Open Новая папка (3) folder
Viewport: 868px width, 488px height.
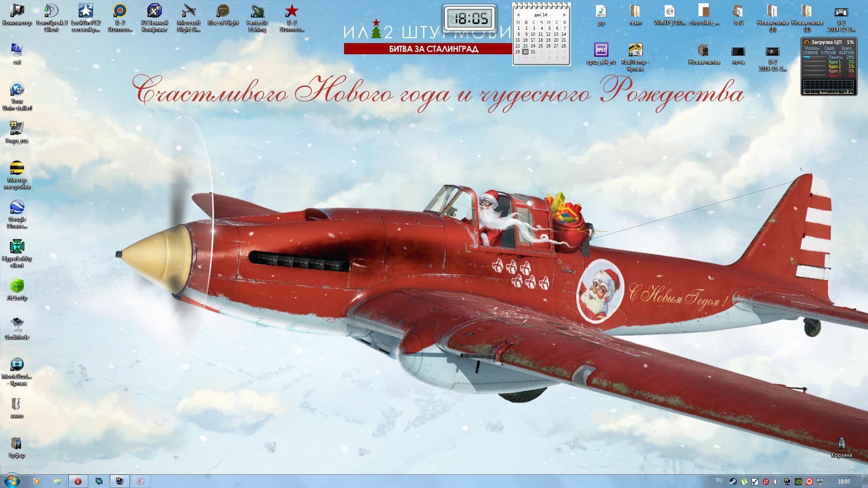(x=773, y=17)
